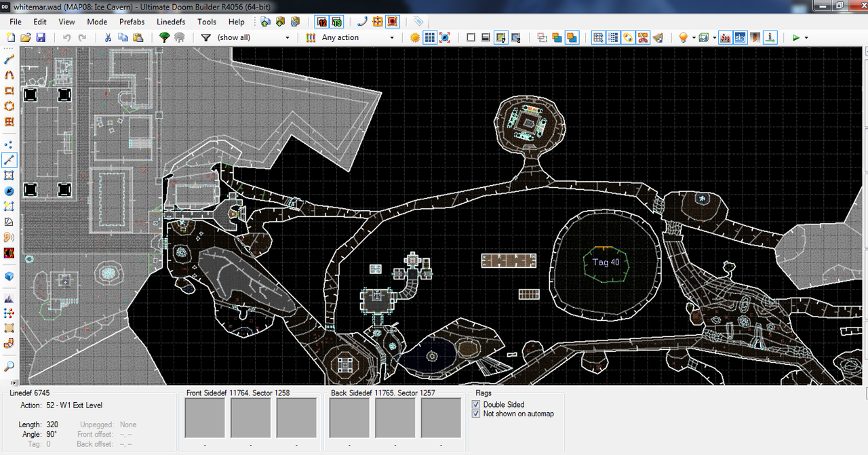
Task: Toggle the fog rendering button
Action: (725, 37)
